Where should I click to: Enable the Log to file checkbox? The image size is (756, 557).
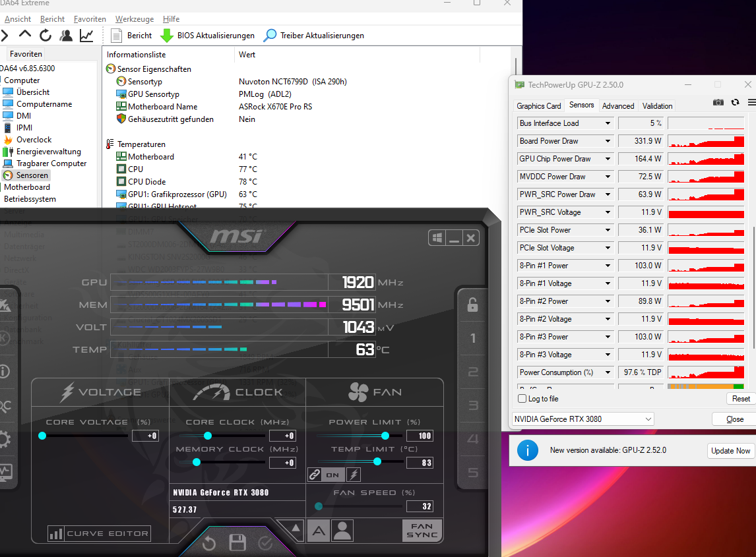(522, 399)
